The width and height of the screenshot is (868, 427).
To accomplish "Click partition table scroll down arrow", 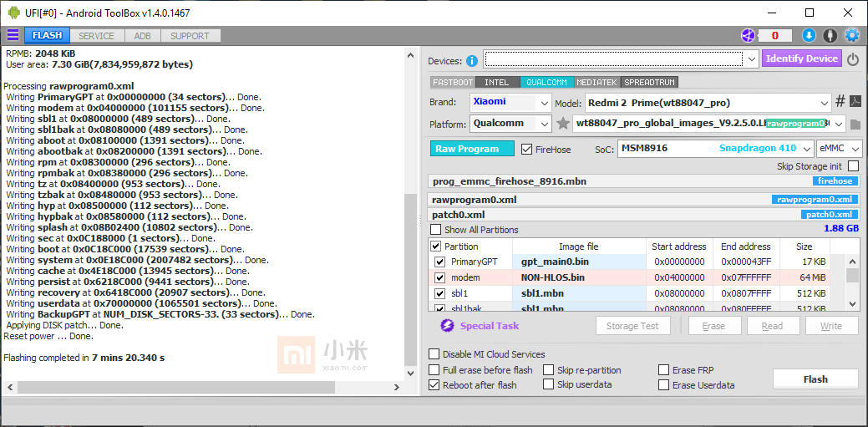I will coord(852,303).
